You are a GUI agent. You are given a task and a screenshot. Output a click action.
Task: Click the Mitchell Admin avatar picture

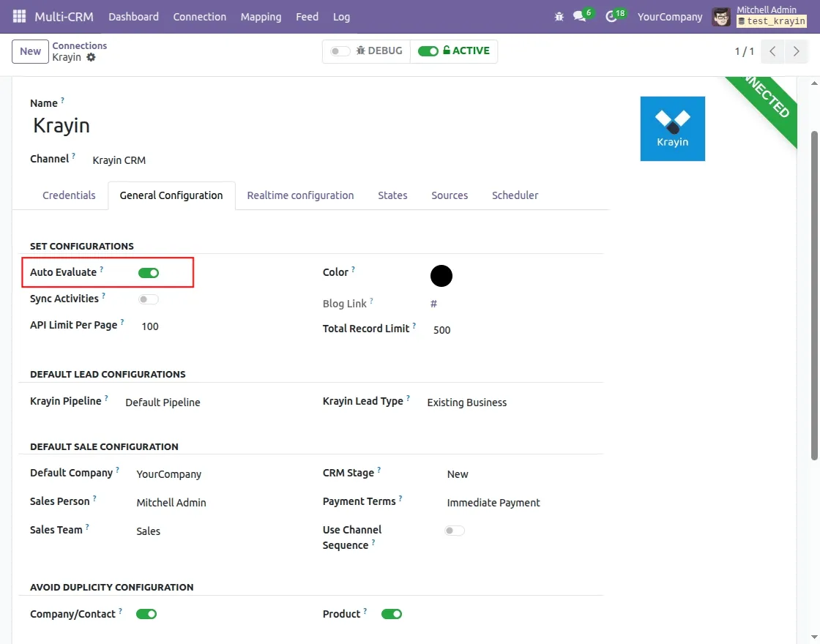coord(721,16)
